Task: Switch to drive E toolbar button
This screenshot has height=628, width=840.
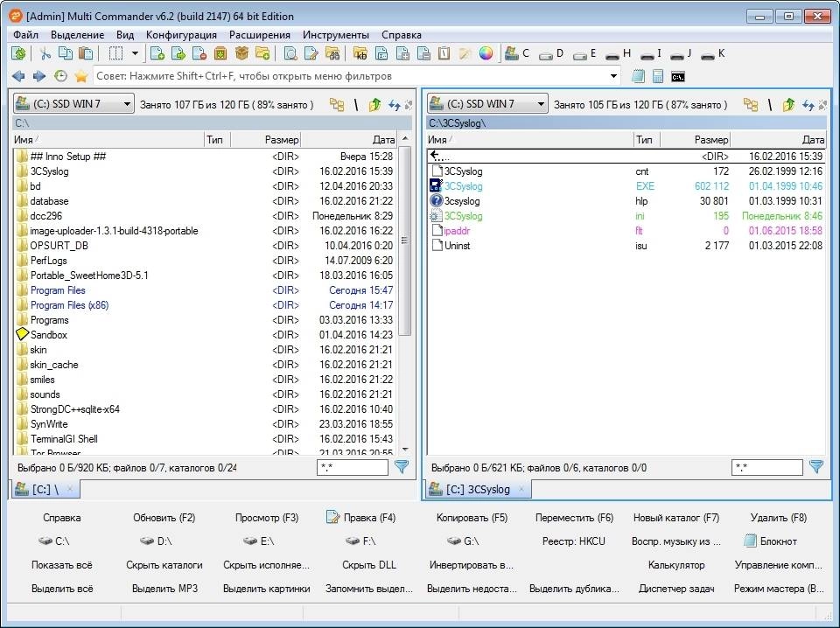Action: 585,53
